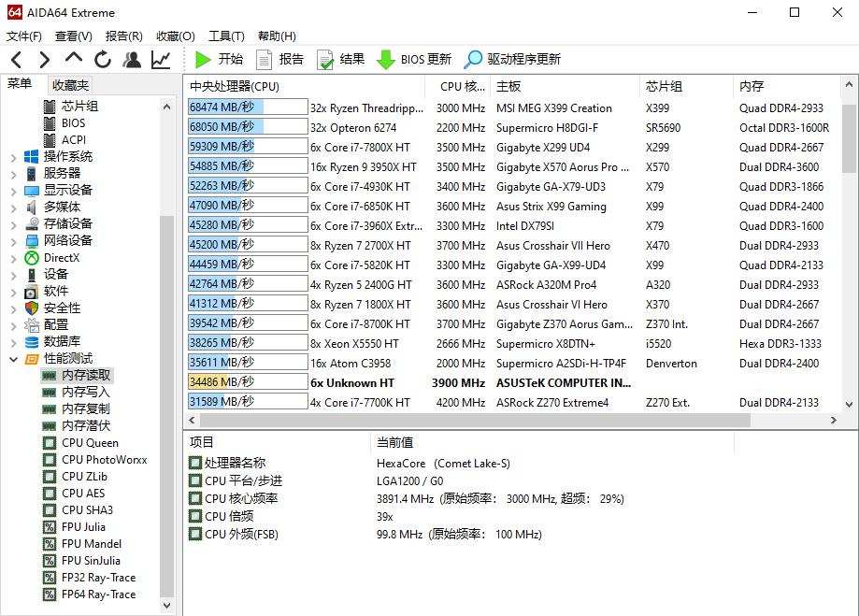
Task: Click the 存储设备 drive icon
Action: tap(31, 224)
